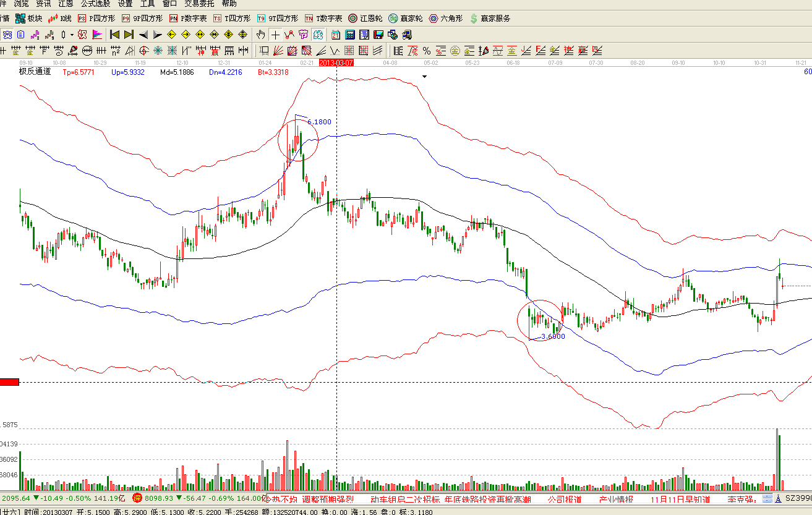Jump to first bar with skip-start arrow

pyautogui.click(x=114, y=35)
